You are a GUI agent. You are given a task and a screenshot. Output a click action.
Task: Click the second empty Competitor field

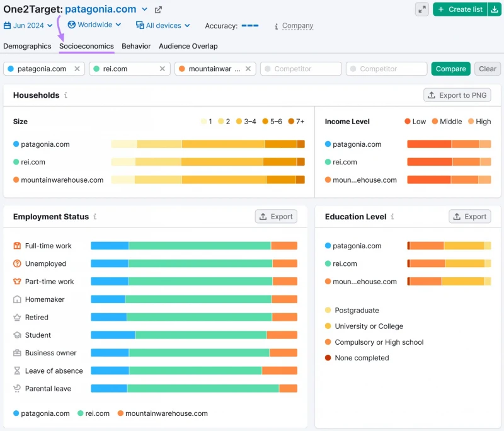coord(386,69)
